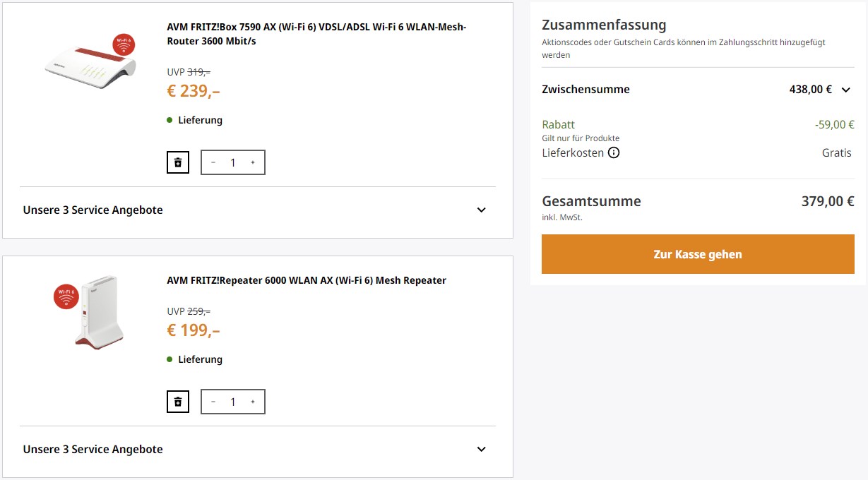Image resolution: width=868 pixels, height=480 pixels.
Task: Increase FRITZ!Box 7590 AX quantity
Action: (253, 162)
